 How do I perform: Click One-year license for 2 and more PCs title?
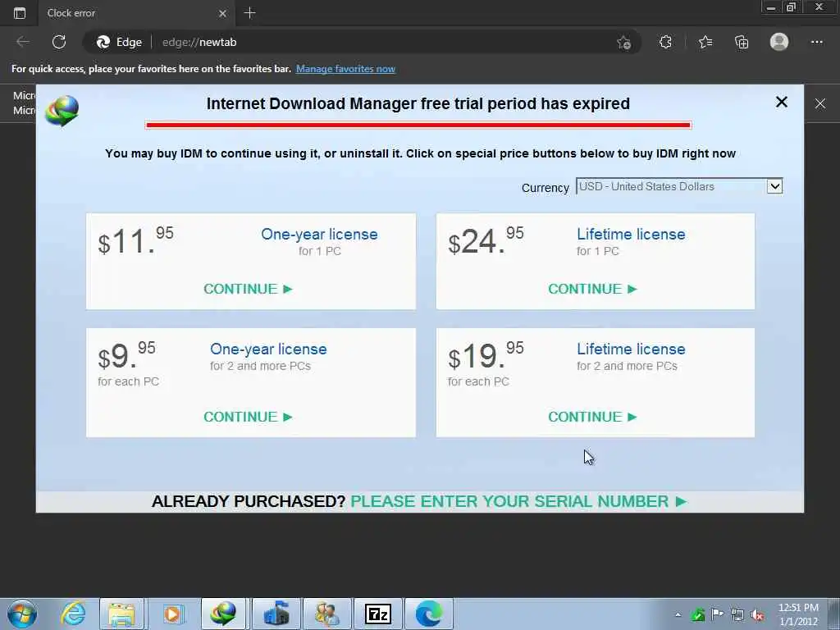tap(268, 349)
